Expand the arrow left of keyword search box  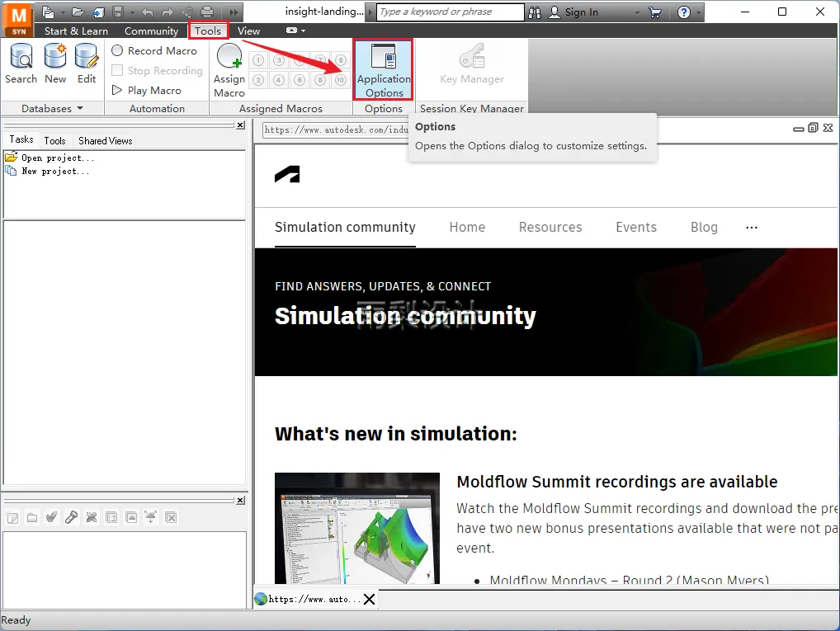coord(370,12)
